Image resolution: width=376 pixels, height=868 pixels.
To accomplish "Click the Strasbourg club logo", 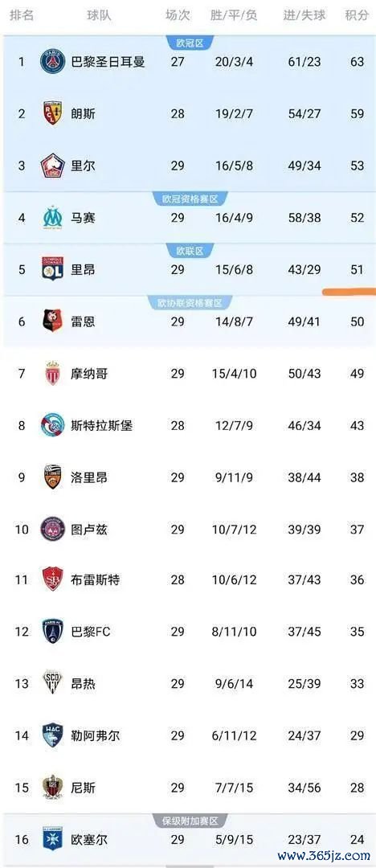I will click(53, 425).
